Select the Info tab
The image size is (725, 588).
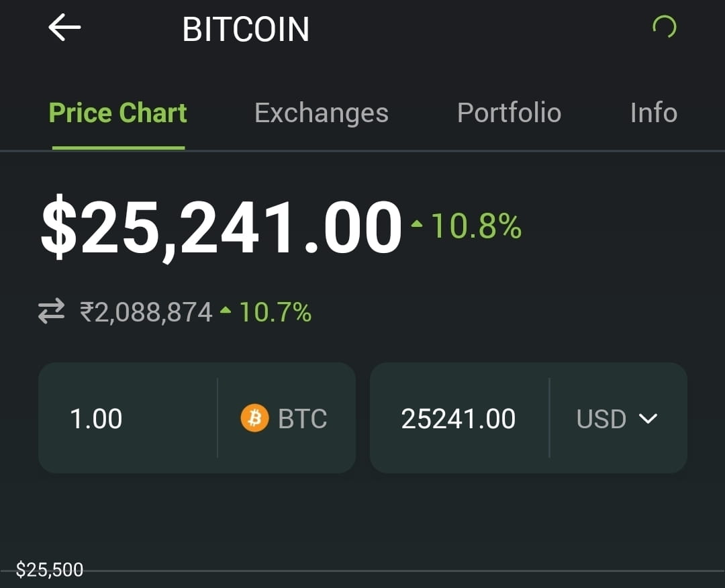[x=652, y=113]
